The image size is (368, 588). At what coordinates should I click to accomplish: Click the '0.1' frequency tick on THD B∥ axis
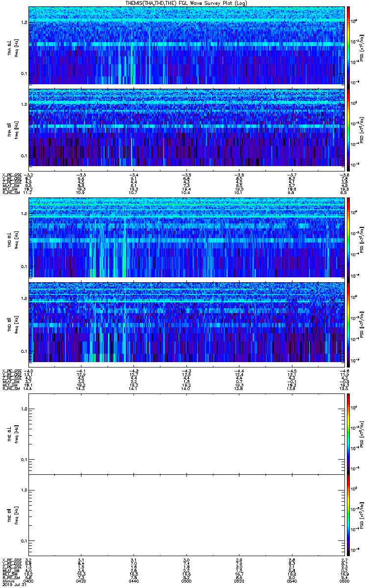tap(24, 351)
